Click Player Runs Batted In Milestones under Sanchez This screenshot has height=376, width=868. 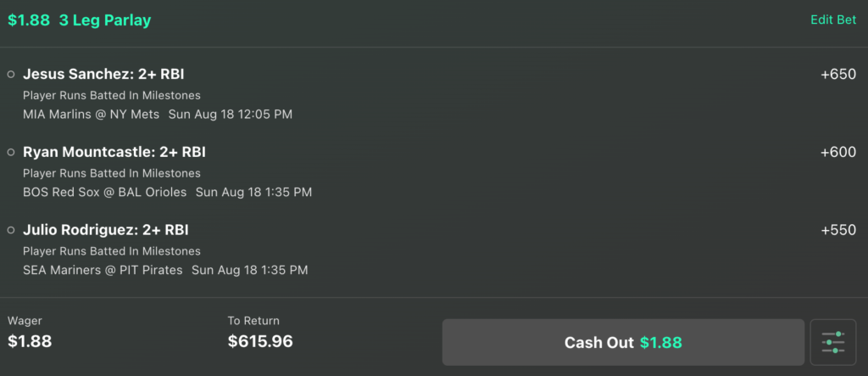[x=112, y=95]
